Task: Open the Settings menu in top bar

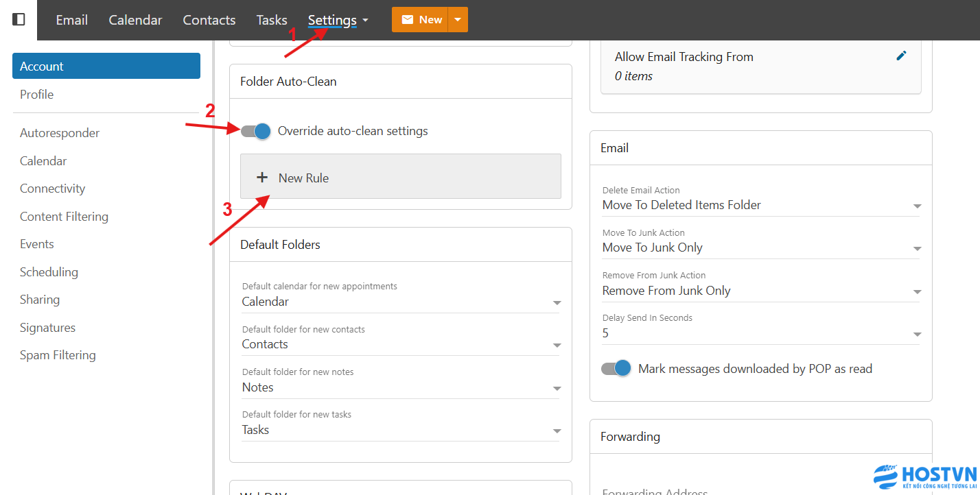Action: (338, 20)
